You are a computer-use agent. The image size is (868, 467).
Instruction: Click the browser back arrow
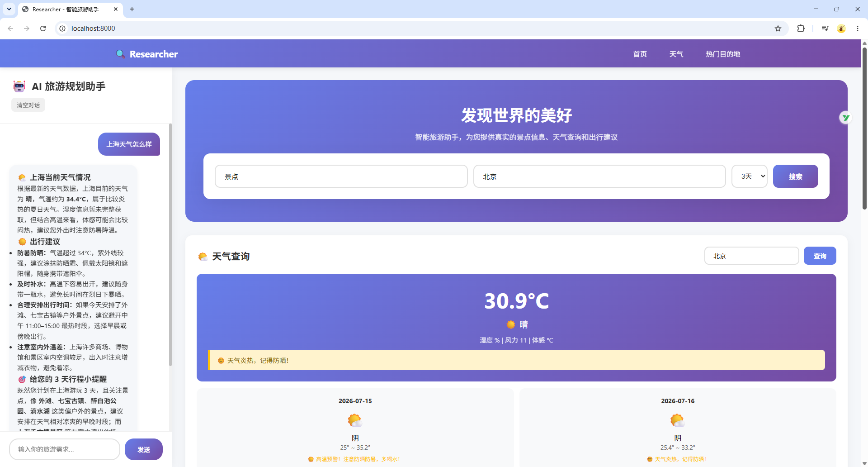(10, 28)
